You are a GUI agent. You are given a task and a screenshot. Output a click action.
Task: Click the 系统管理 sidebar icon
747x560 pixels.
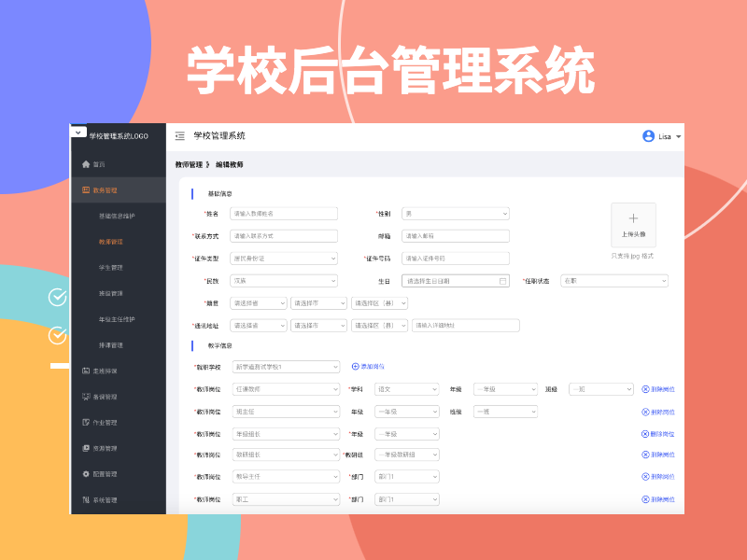pyautogui.click(x=86, y=499)
